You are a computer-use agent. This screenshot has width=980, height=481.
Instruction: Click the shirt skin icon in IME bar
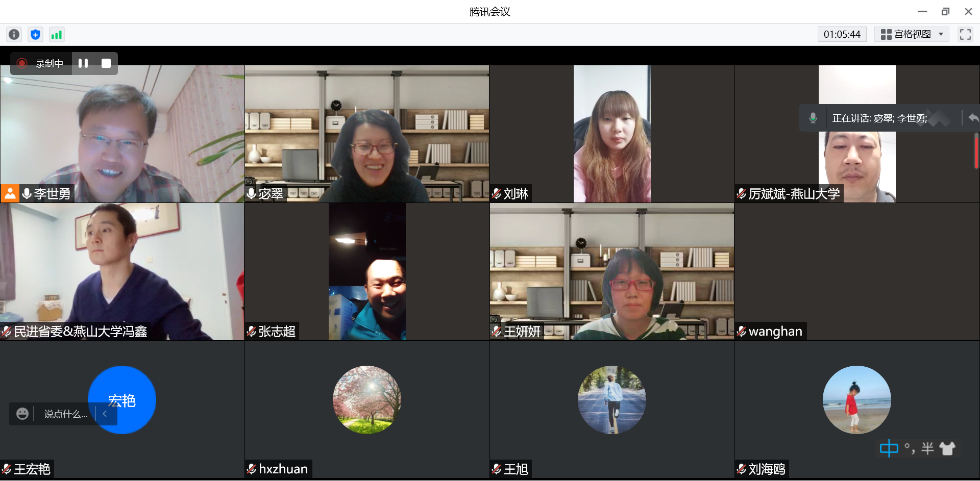click(947, 448)
